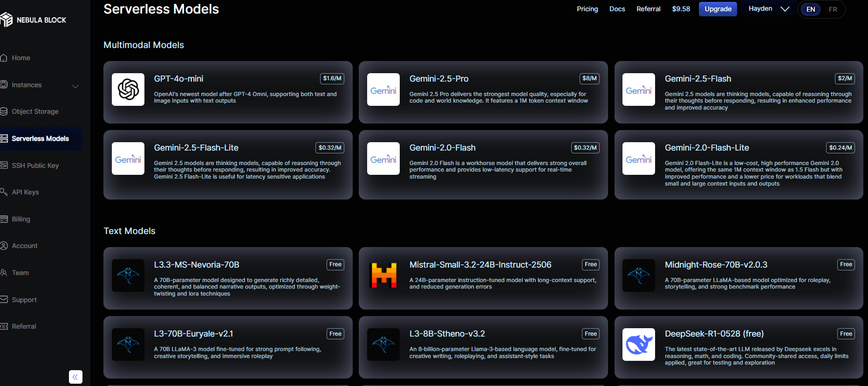Switch language to FR
The width and height of the screenshot is (868, 386).
point(833,9)
